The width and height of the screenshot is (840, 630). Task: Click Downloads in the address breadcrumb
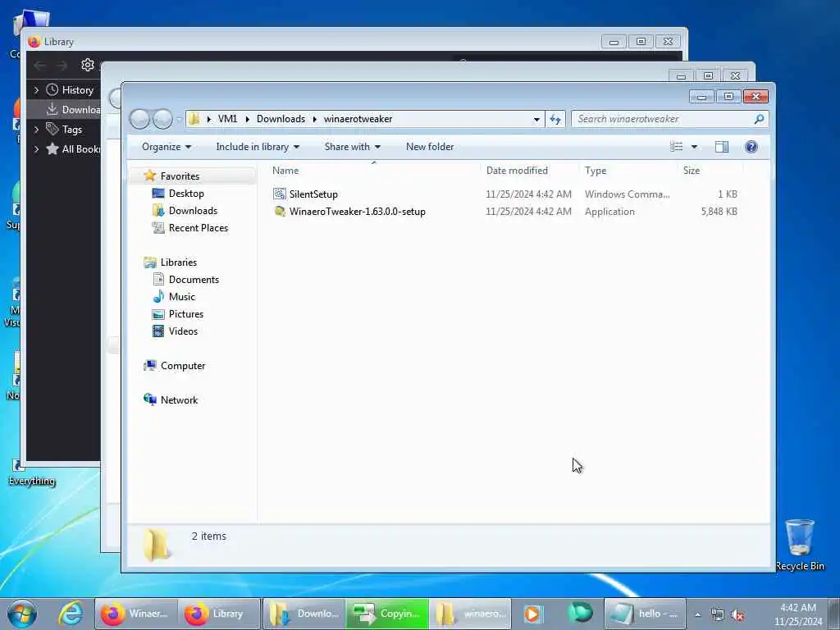coord(281,119)
